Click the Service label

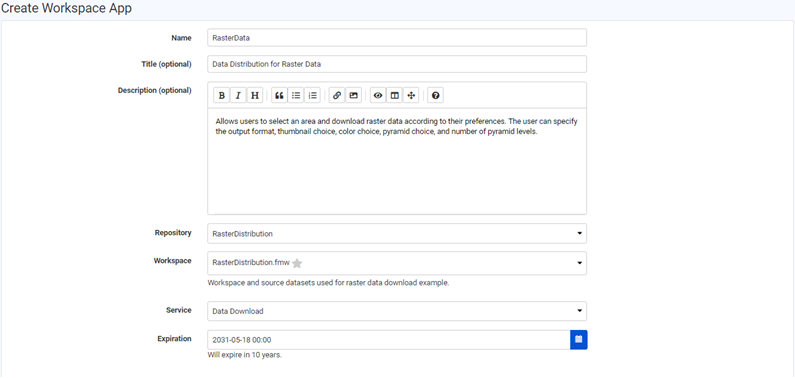(x=179, y=310)
